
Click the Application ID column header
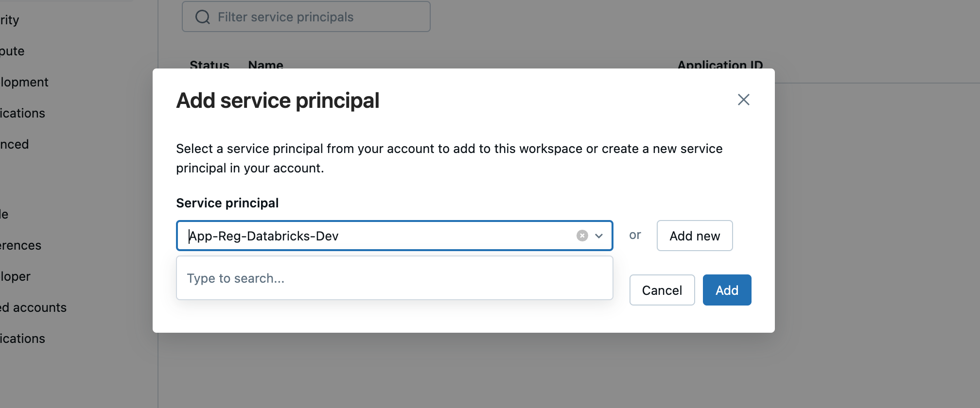point(720,65)
